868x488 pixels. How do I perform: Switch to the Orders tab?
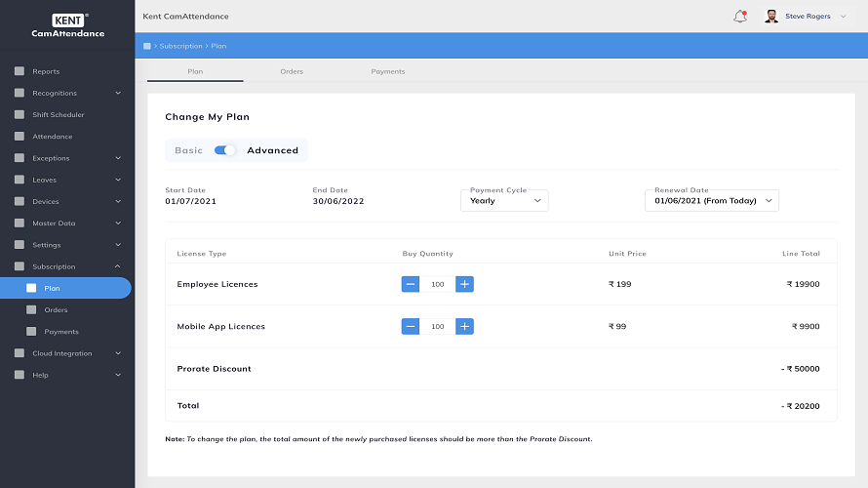[292, 72]
